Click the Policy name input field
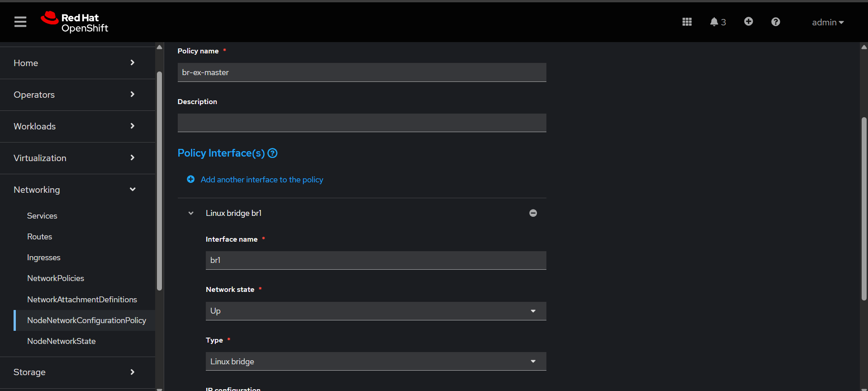This screenshot has height=391, width=868. 361,72
